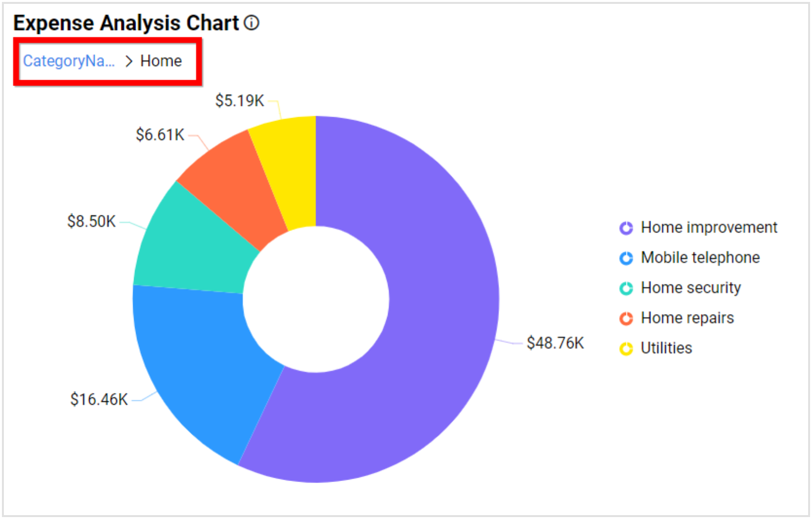Click the Utilities legend icon
This screenshot has width=812, height=519.
pyautogui.click(x=626, y=348)
